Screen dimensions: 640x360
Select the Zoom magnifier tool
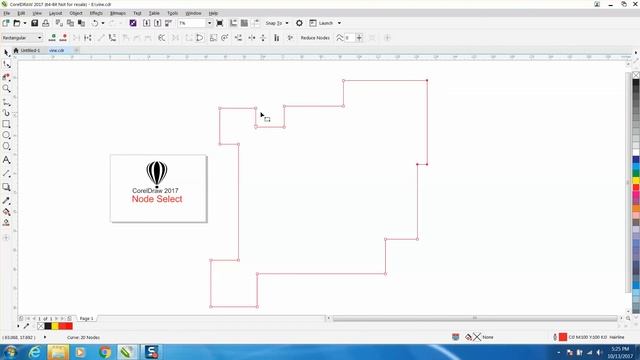(6, 88)
